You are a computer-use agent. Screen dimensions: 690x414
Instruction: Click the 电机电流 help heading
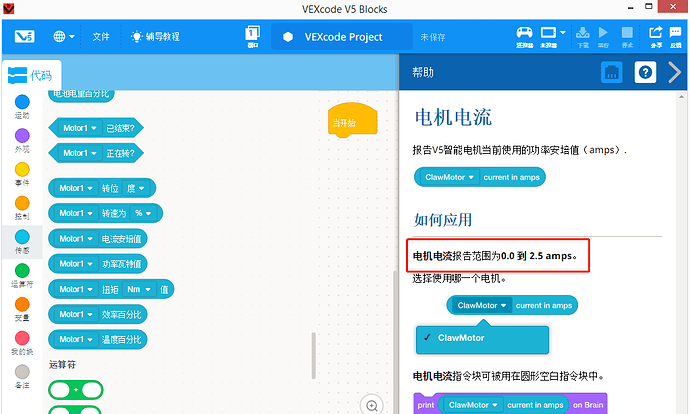coord(453,117)
